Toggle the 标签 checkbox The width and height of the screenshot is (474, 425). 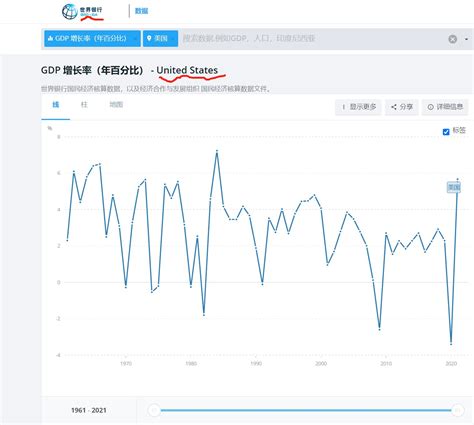click(x=446, y=132)
